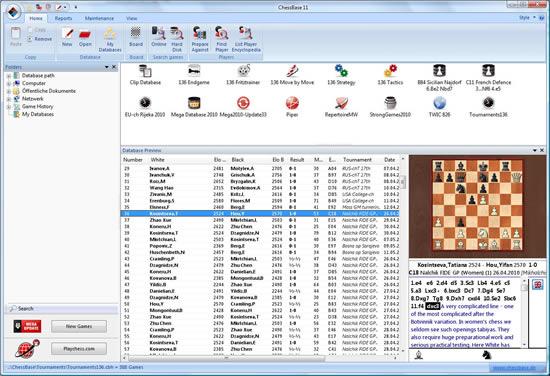Switch to the Reports ribbon tab
550x376 pixels.
(63, 18)
